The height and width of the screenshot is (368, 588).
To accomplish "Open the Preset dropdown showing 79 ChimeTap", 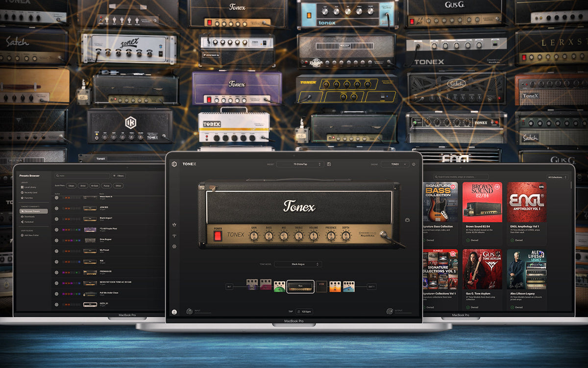I will [300, 164].
